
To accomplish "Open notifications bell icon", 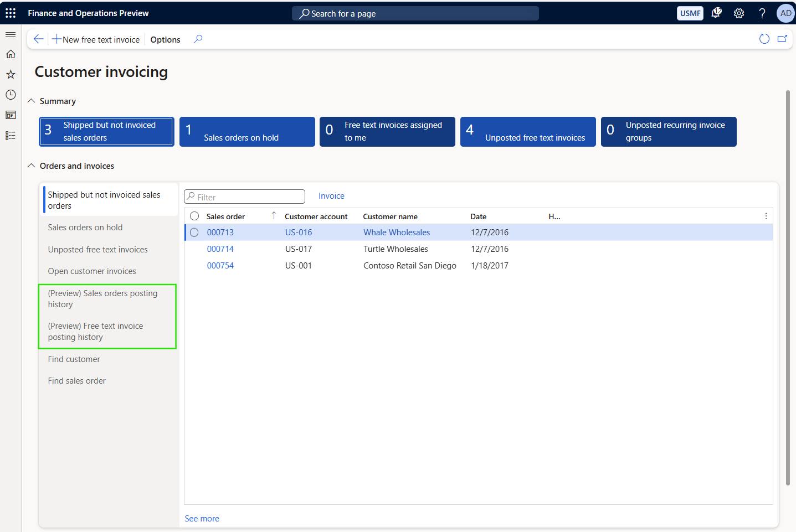I will point(716,13).
